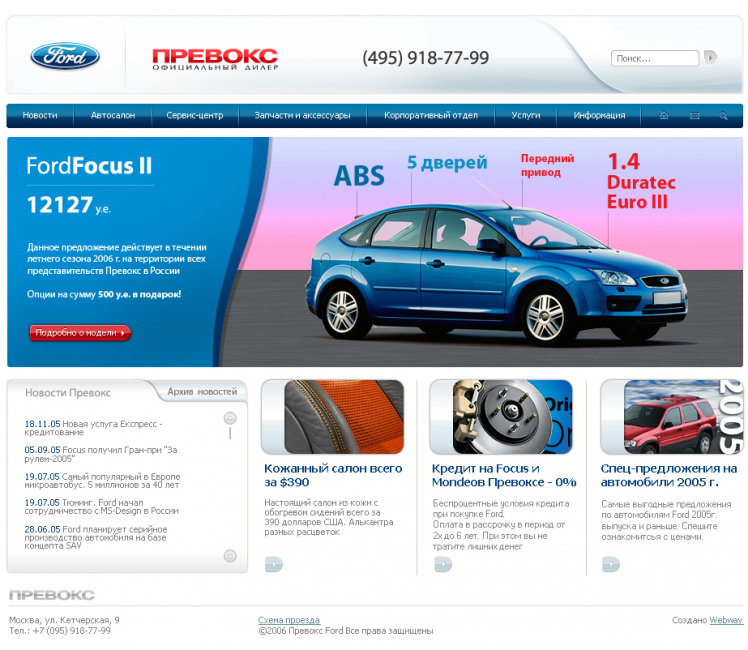Click the Webway footer link
The width and height of the screenshot is (748, 650).
[726, 620]
